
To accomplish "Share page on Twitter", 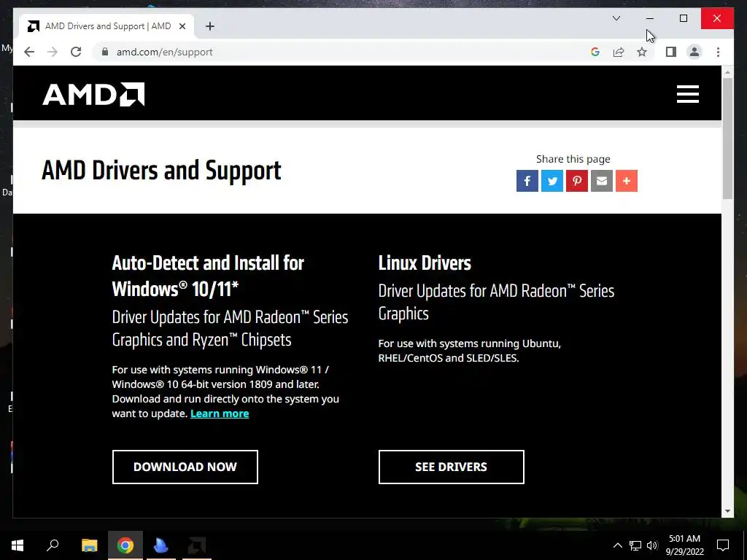I will tap(552, 181).
